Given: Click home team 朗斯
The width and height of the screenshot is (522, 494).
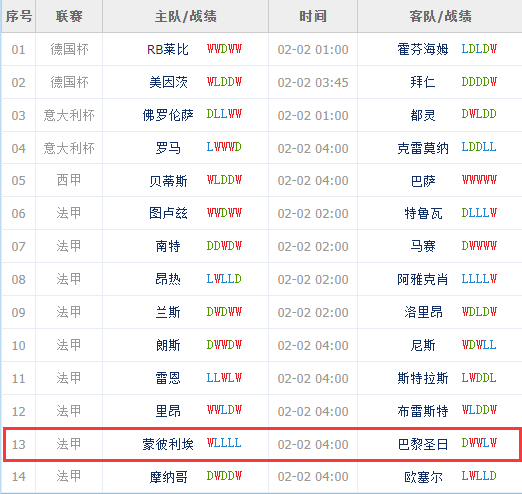Looking at the screenshot, I should (168, 345).
